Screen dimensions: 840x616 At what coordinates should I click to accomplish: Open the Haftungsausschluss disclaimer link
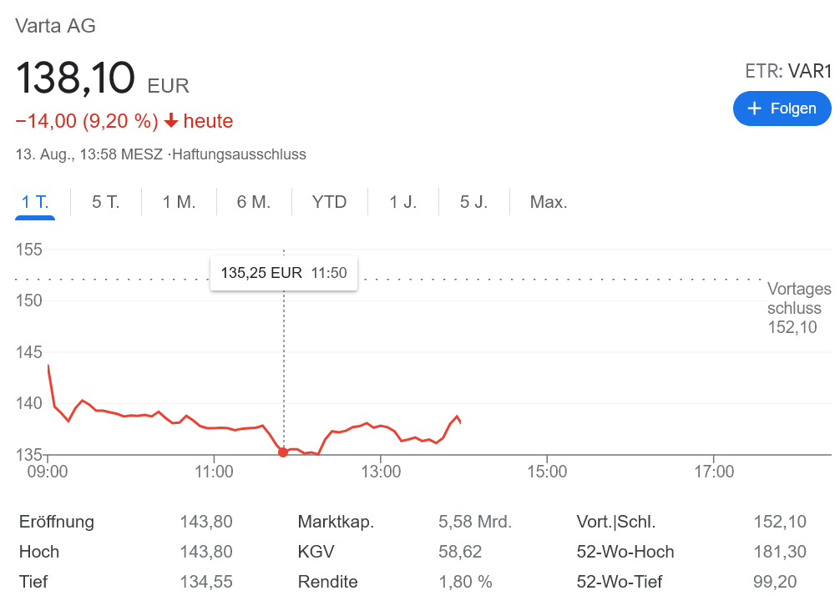(x=239, y=154)
